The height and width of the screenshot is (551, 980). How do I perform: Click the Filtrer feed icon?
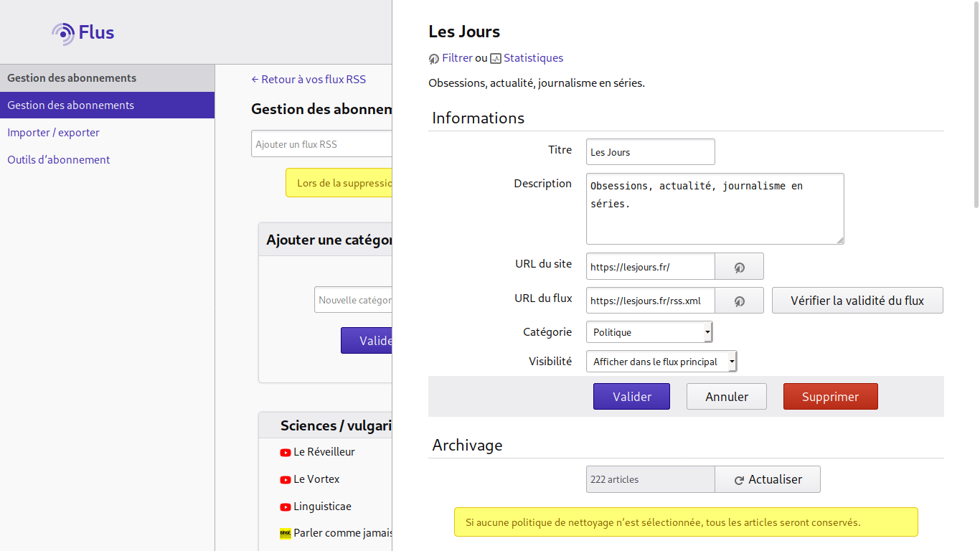(433, 58)
